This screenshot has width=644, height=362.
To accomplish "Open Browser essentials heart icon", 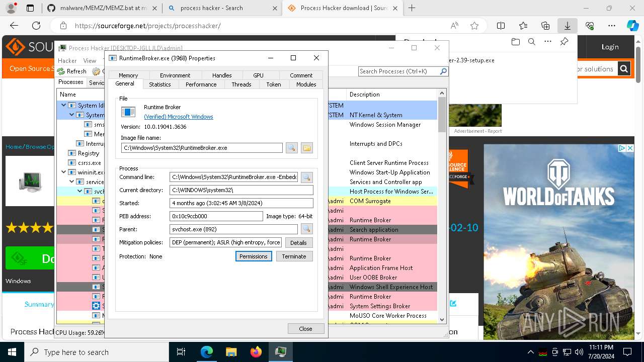I will (590, 26).
